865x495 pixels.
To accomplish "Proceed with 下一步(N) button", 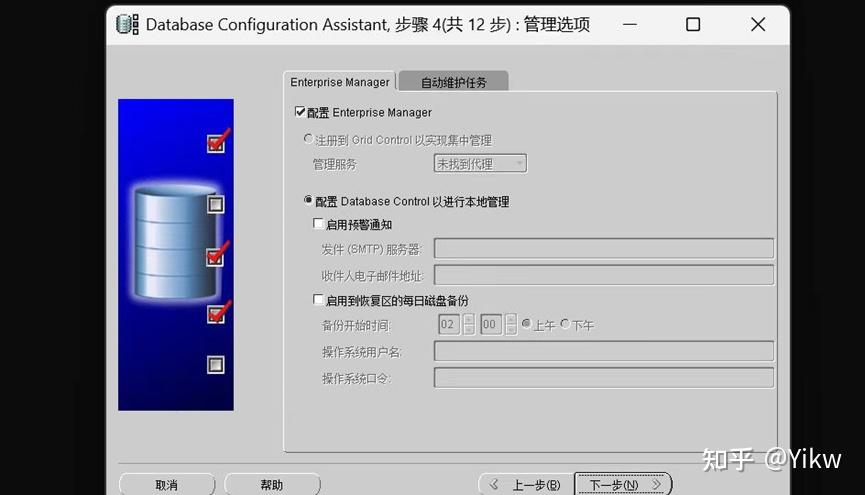I will (623, 485).
